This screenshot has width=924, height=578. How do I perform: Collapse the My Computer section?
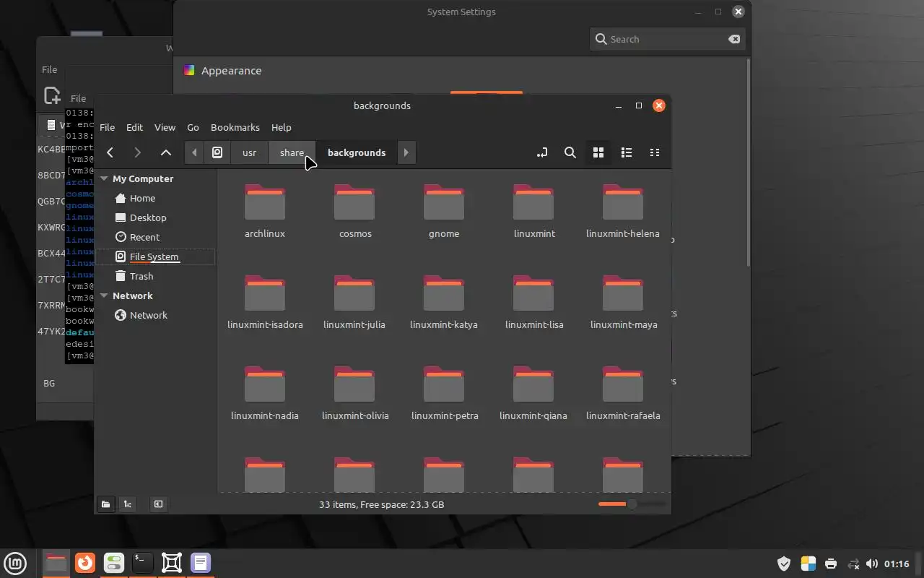coord(104,178)
